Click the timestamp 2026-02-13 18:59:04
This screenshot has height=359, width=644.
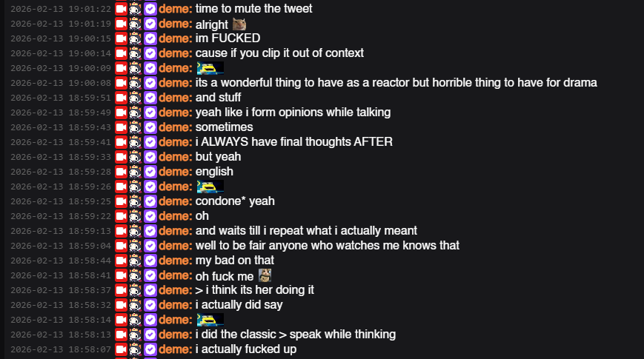tap(61, 246)
